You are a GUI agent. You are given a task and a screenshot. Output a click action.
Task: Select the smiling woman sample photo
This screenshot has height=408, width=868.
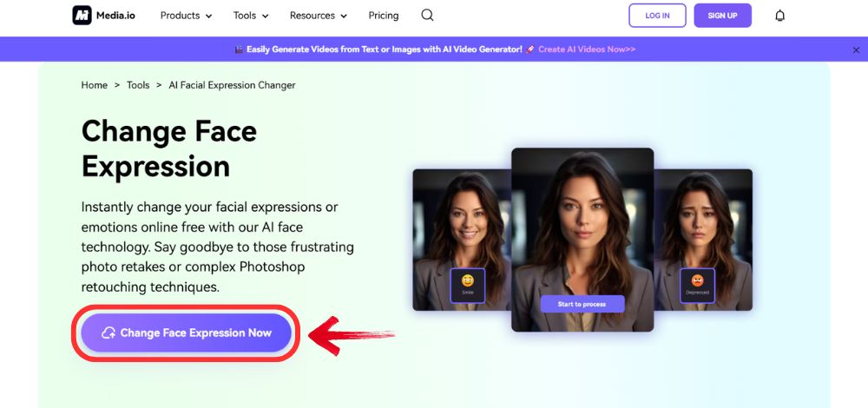coord(462,240)
